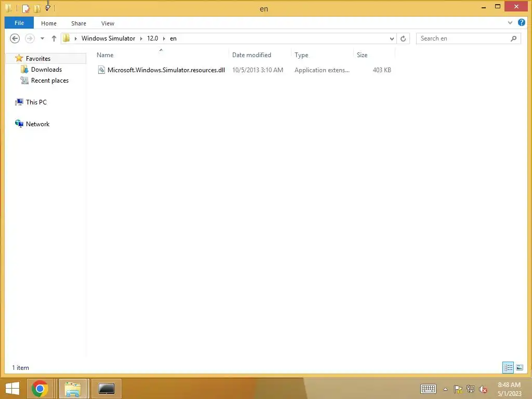Open the taskbar clock and date
Screen dimensions: 532x399
pos(509,389)
